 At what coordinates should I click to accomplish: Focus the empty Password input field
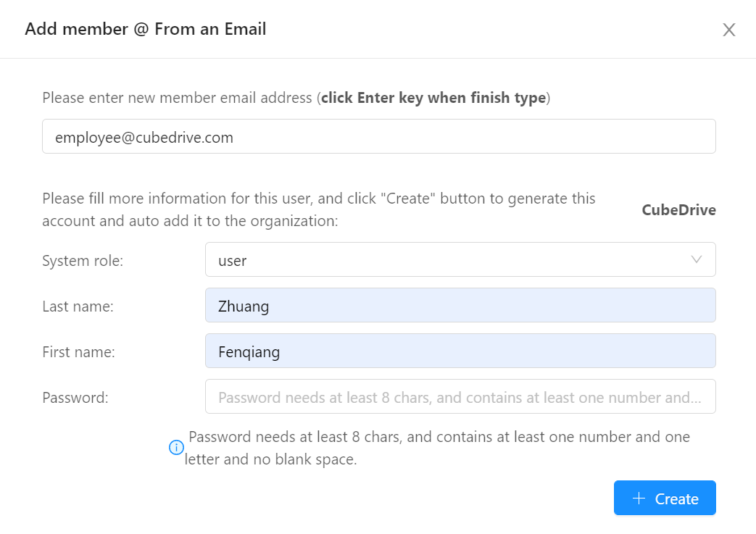pos(460,396)
